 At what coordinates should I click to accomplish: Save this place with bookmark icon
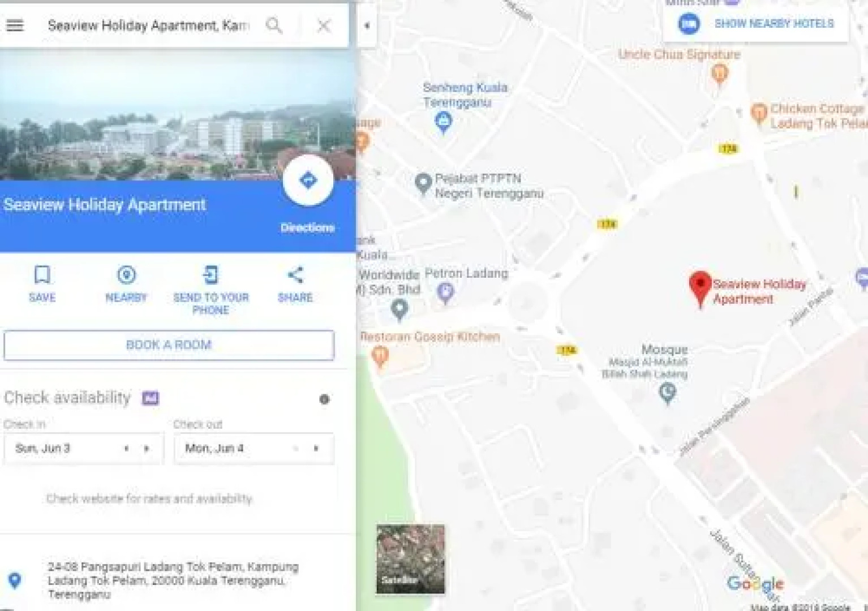[42, 283]
